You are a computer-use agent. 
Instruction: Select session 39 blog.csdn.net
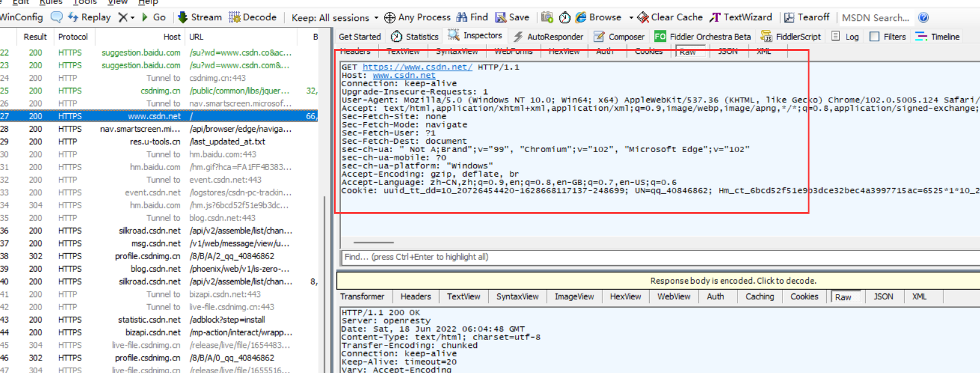(x=159, y=269)
